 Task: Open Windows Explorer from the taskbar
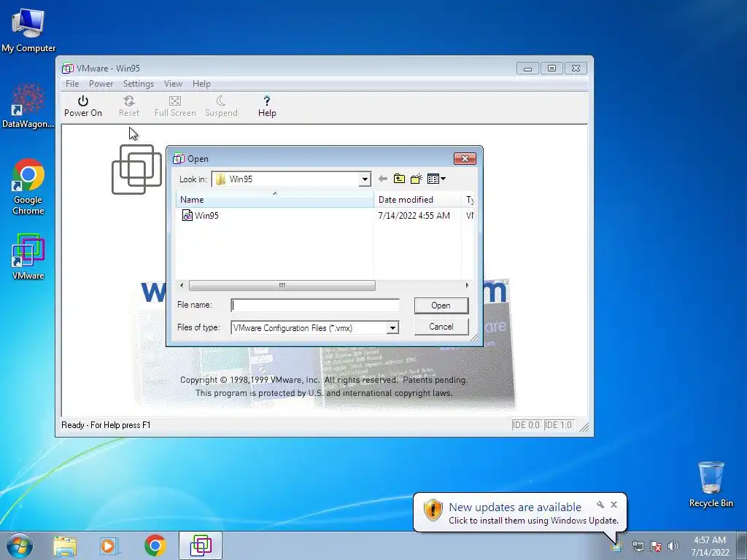[x=65, y=545]
